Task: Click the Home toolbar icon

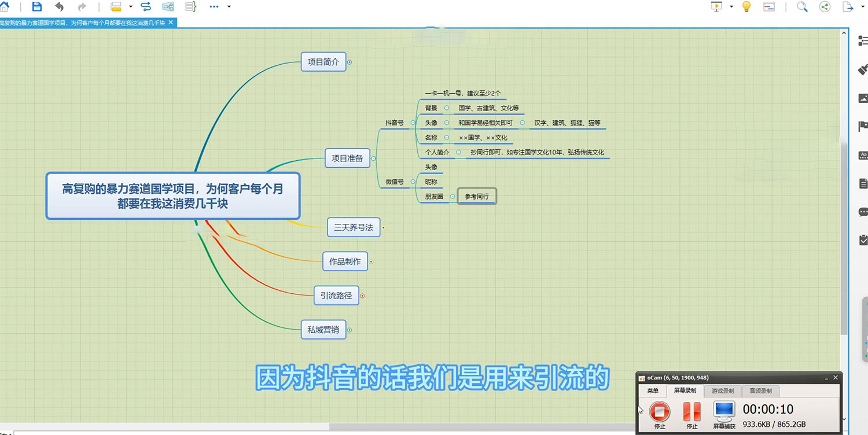Action: point(5,7)
